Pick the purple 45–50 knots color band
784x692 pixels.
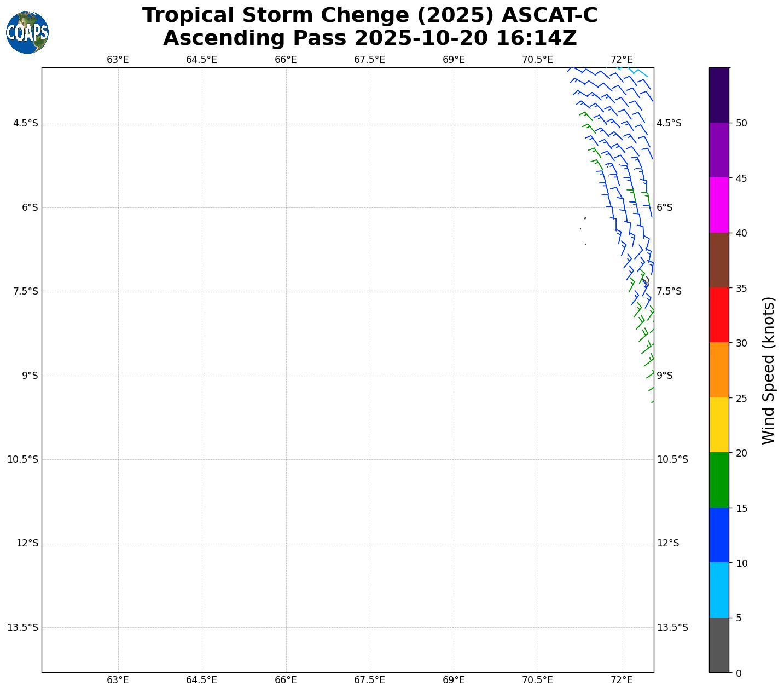[x=719, y=150]
